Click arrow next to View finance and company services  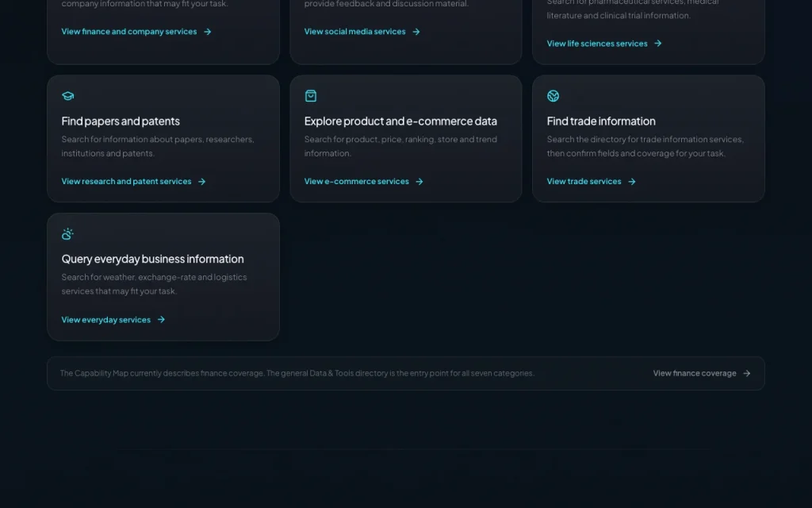point(208,32)
